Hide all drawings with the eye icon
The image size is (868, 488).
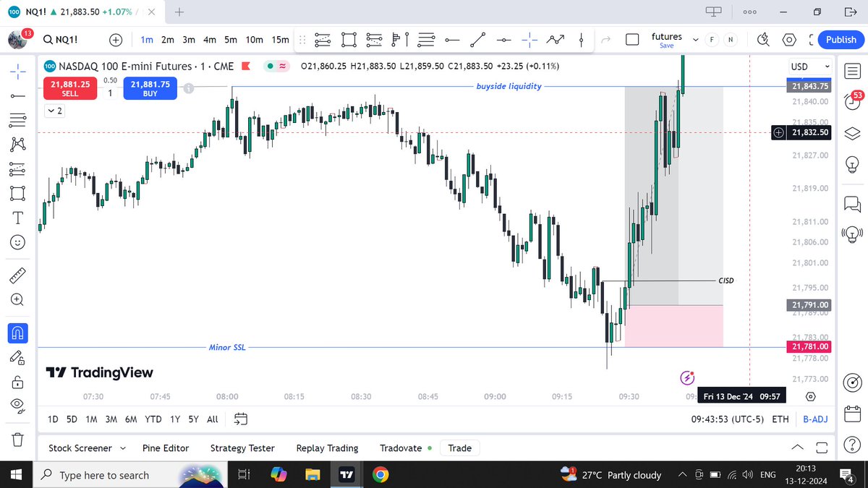pos(19,406)
